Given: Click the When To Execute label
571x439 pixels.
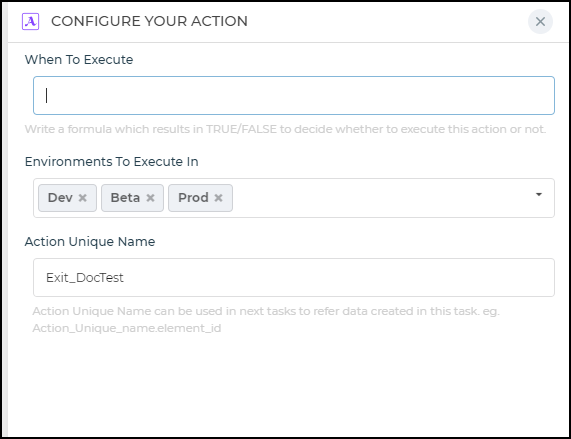Looking at the screenshot, I should (79, 59).
